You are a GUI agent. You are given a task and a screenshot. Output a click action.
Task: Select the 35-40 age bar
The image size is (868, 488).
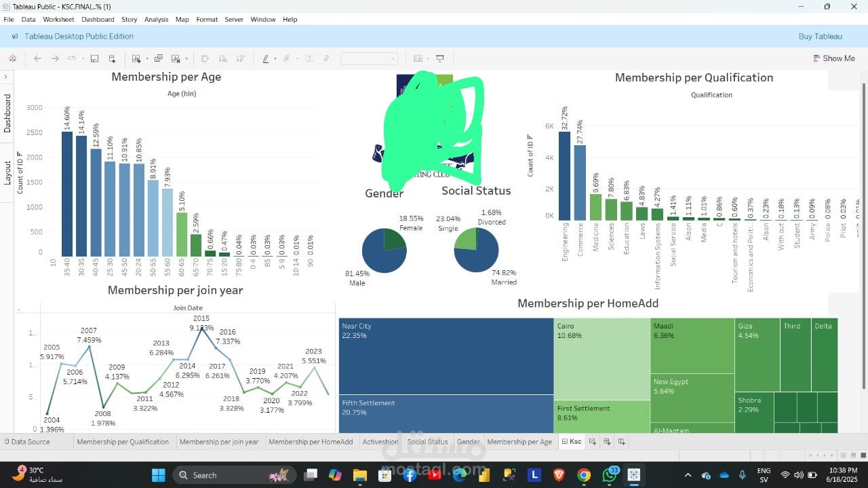coord(67,194)
